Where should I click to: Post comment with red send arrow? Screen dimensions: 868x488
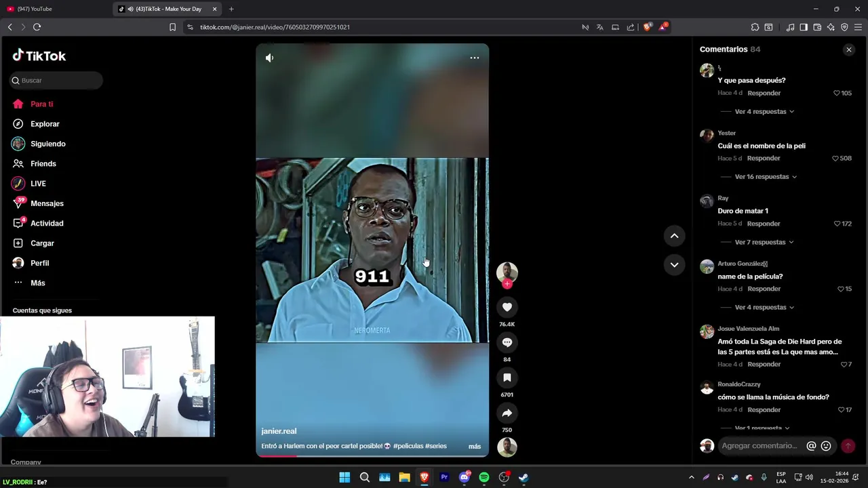pos(848,446)
